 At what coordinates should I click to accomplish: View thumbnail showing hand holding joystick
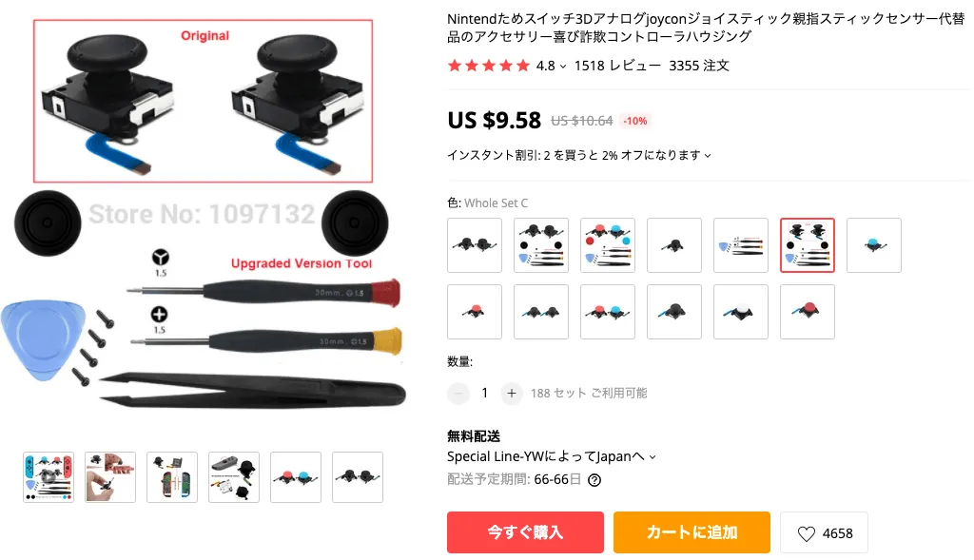[x=110, y=476]
